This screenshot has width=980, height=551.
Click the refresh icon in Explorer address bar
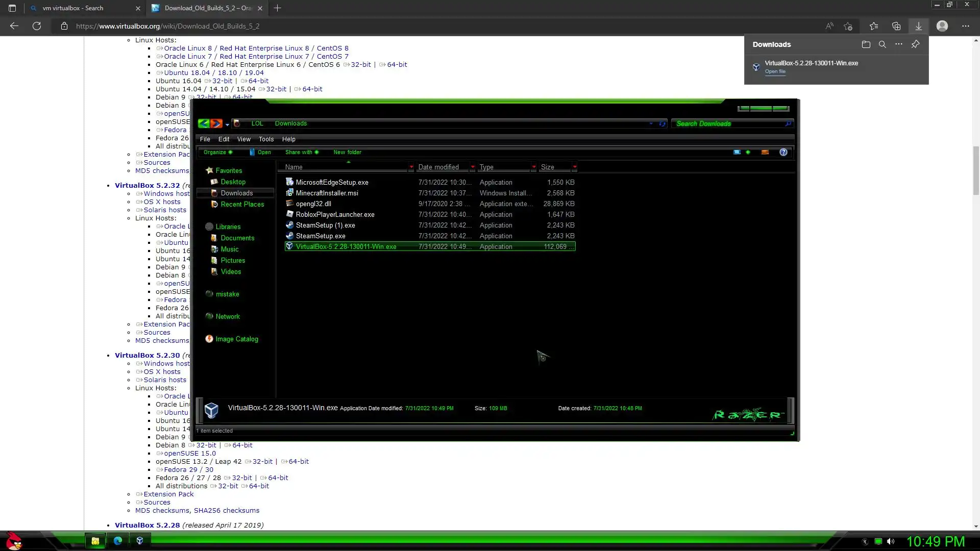662,123
